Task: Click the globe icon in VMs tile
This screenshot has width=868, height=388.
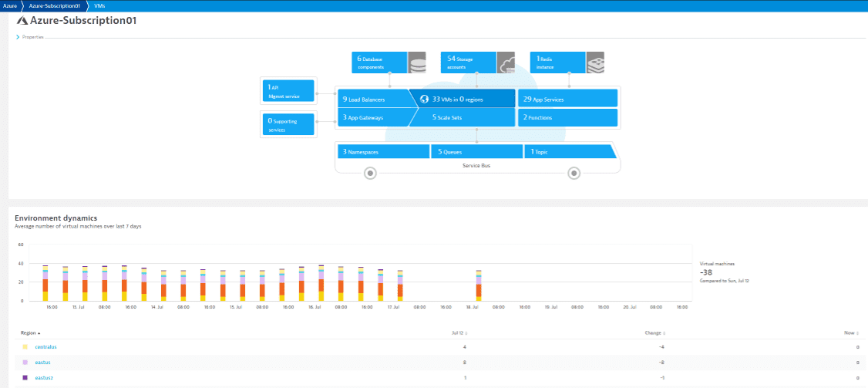Action: [x=425, y=100]
